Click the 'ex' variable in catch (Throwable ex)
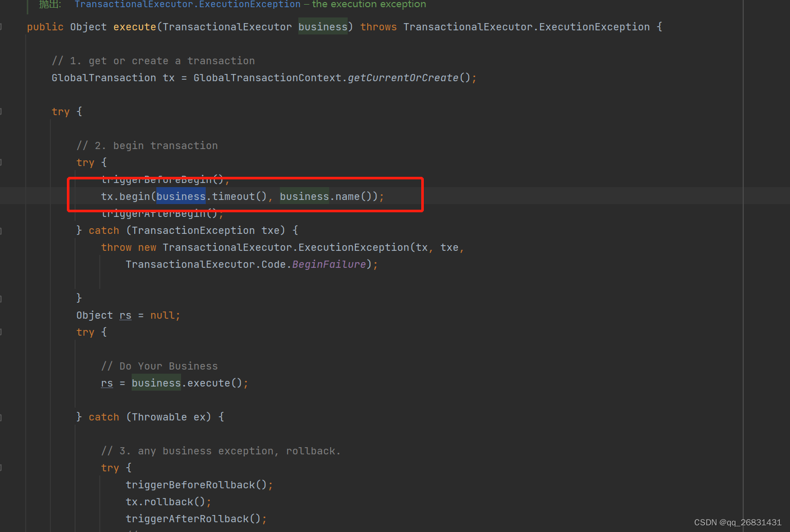The image size is (790, 532). [x=200, y=417]
